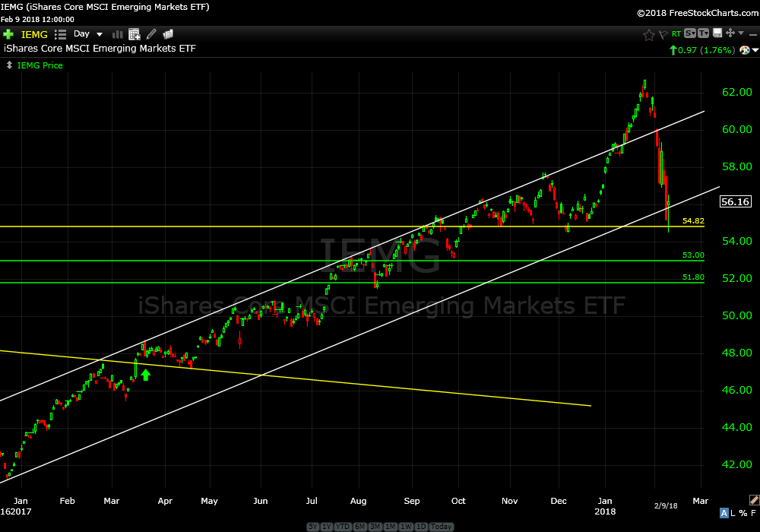760x532 pixels.
Task: Toggle the RT real-time indicator
Action: (x=676, y=34)
